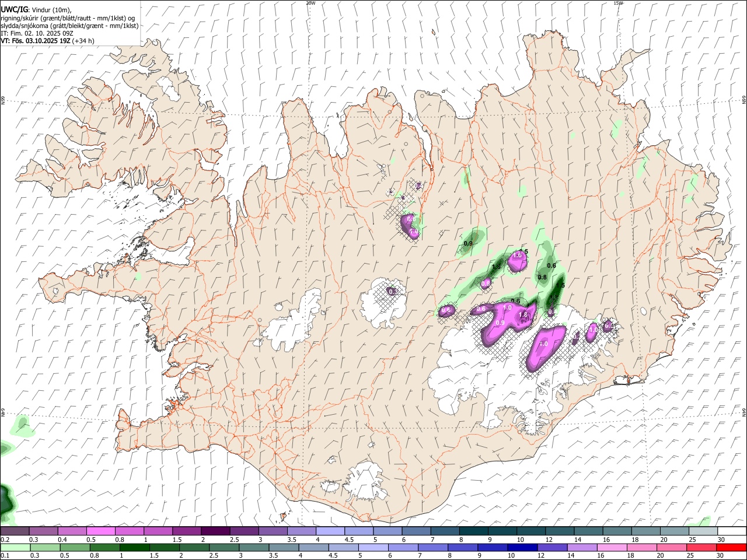Click the '66N' latitude label on right edge

(744, 100)
